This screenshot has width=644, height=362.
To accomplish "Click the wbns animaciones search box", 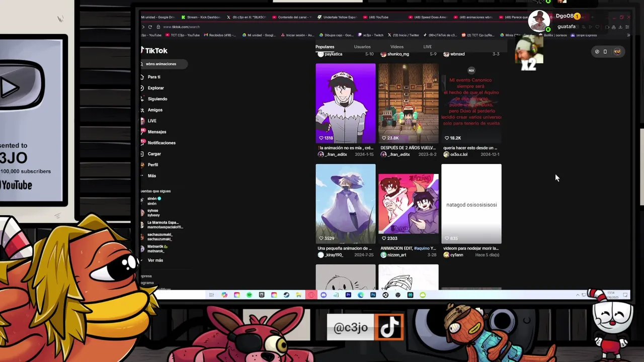I will pyautogui.click(x=164, y=64).
